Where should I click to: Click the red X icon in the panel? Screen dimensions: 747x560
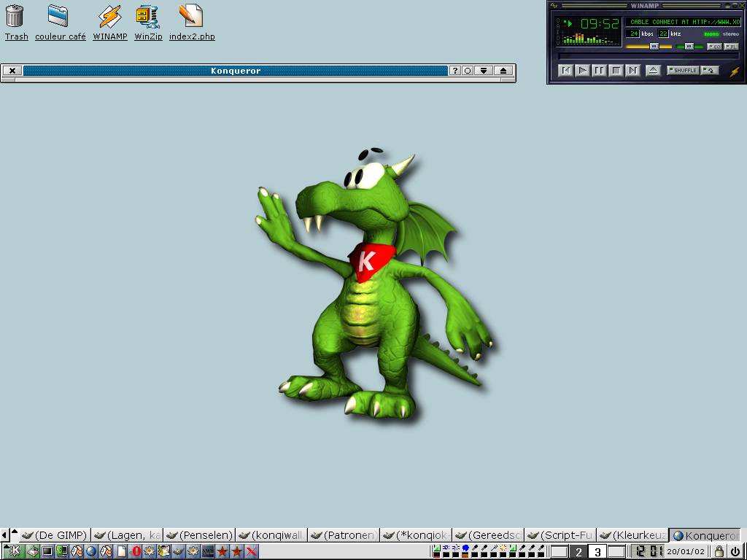[251, 551]
